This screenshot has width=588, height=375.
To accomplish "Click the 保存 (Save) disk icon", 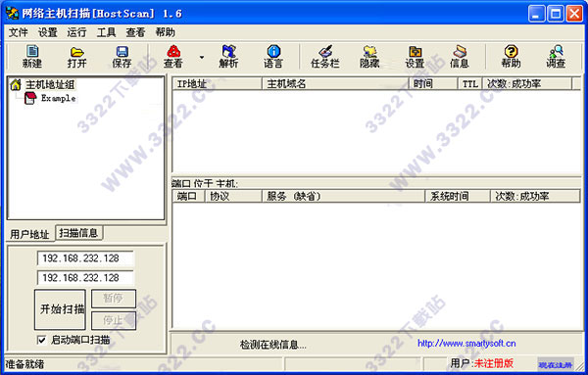I will coord(122,51).
